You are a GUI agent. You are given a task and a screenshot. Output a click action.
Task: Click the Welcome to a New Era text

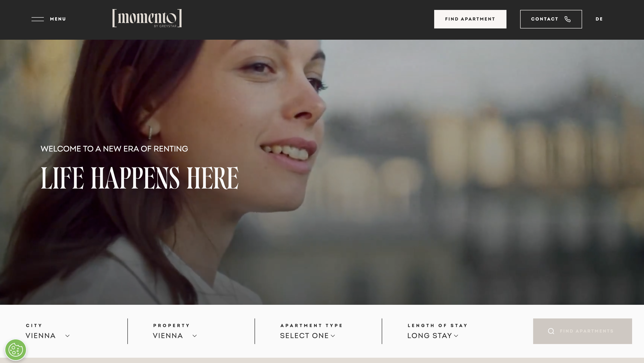click(x=114, y=149)
